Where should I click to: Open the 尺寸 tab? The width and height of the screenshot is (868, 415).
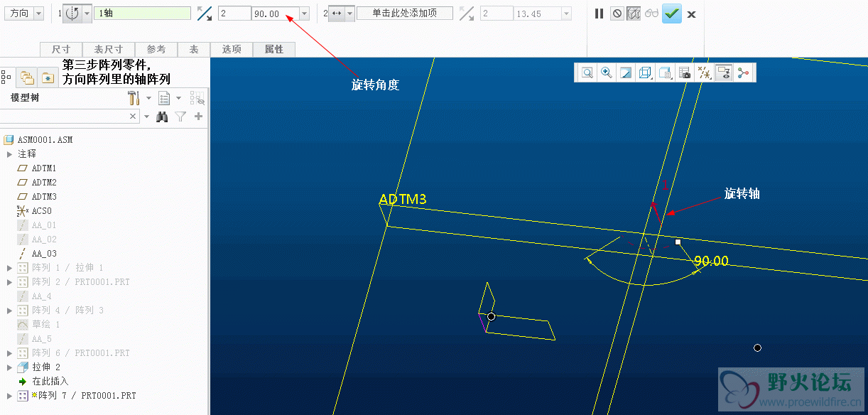tap(61, 49)
